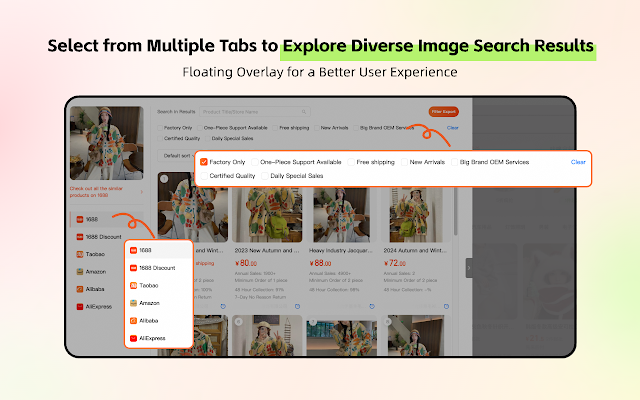640x400 pixels.
Task: Click the Amazon box icon in the highlighted popup
Action: (133, 303)
